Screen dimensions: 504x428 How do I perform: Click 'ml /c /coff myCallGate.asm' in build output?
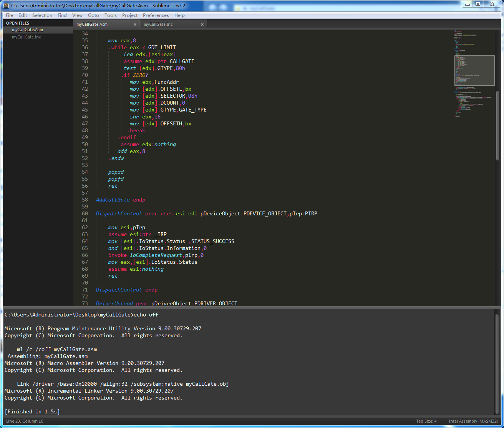point(57,350)
